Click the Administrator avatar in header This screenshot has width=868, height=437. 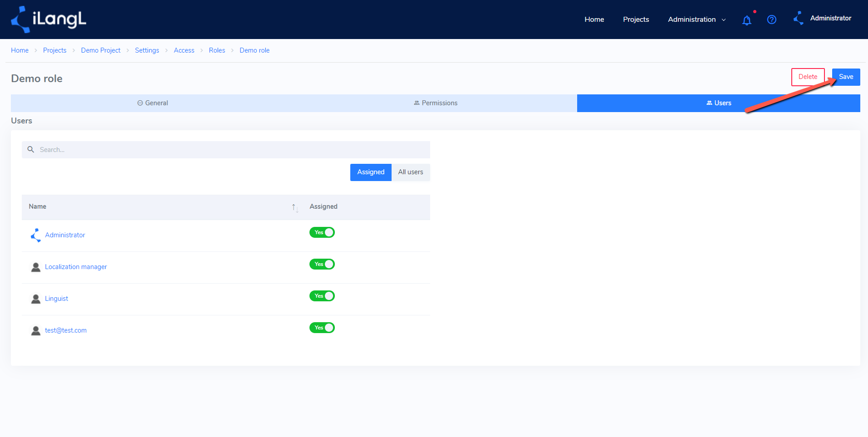click(x=799, y=18)
